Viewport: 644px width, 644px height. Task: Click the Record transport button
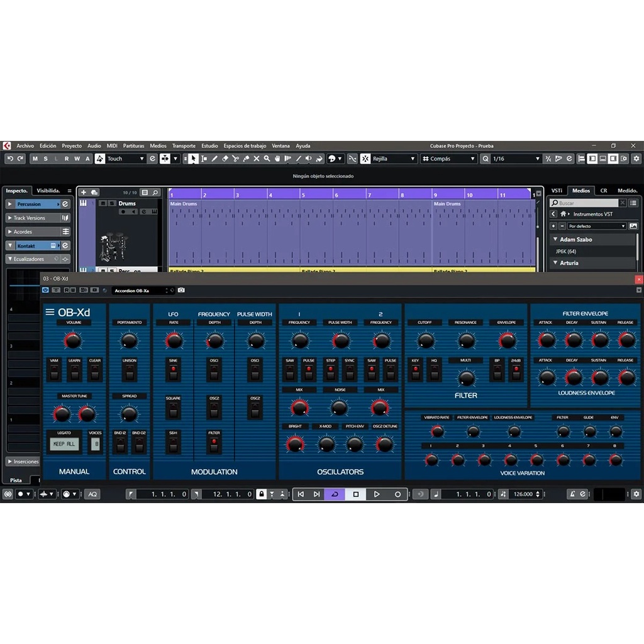point(397,494)
